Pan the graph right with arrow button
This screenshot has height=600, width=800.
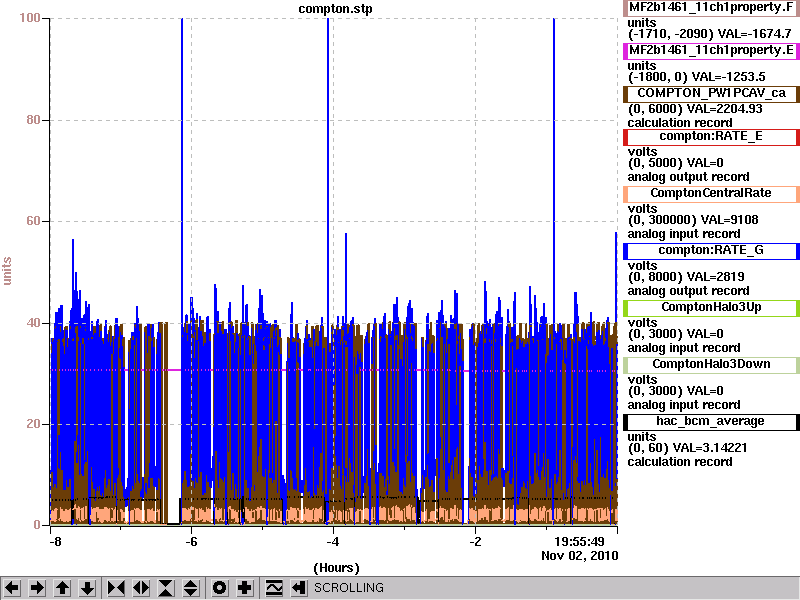(37, 588)
